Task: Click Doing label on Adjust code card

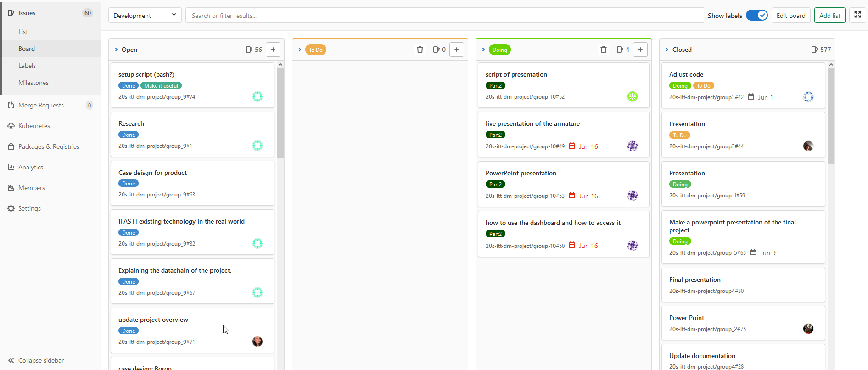Action: click(x=680, y=85)
